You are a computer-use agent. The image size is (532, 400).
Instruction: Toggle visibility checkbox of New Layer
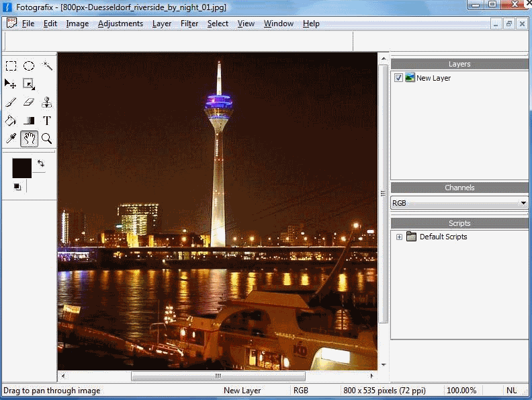click(398, 78)
